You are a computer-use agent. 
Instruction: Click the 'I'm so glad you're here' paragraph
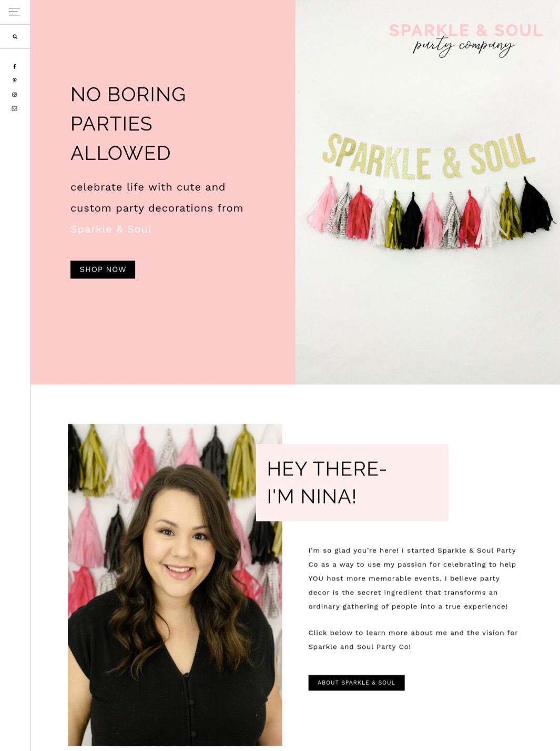coord(413,578)
